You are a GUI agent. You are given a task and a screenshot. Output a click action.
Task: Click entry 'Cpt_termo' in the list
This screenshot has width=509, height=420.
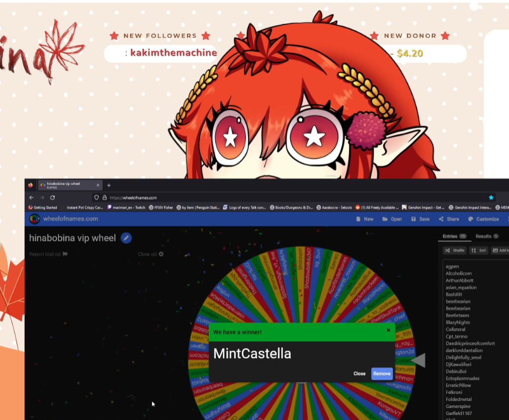(x=456, y=337)
